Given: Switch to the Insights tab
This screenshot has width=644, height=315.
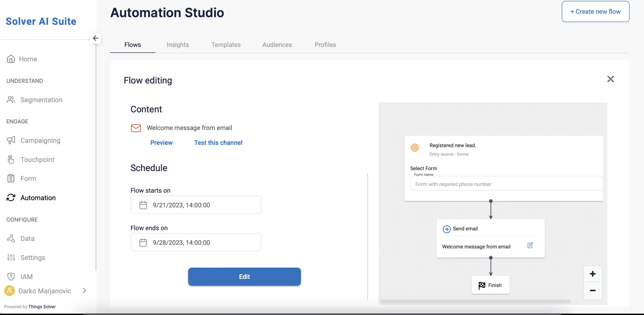Looking at the screenshot, I should coord(178,44).
